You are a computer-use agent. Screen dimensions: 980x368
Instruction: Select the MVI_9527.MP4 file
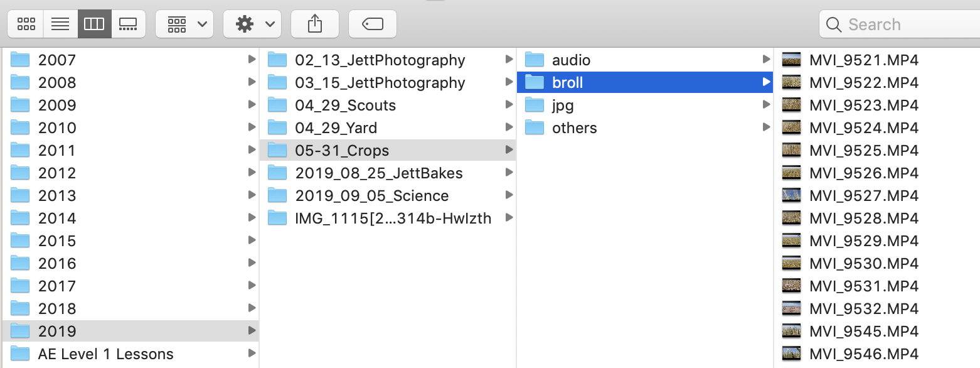point(865,195)
